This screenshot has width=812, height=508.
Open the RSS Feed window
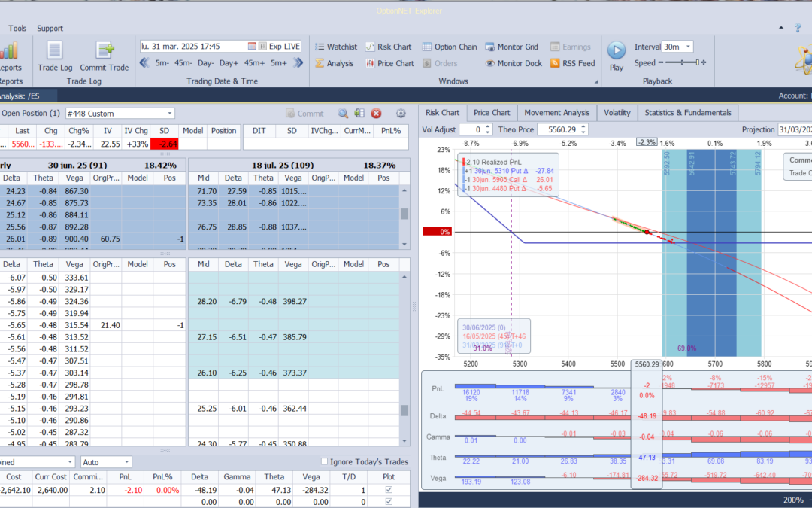[x=572, y=63]
